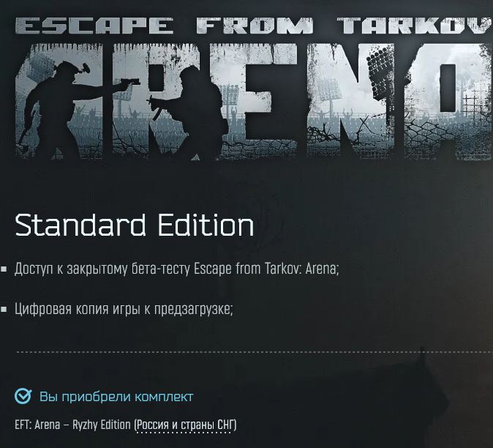Click the closed beta-test access bullet text
This screenshot has width=493, height=448.
[x=177, y=269]
